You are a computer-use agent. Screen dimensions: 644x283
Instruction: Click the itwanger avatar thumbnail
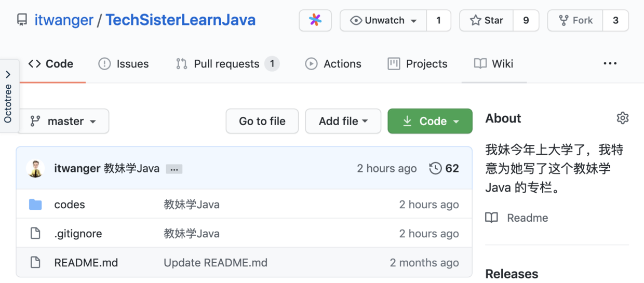[36, 168]
